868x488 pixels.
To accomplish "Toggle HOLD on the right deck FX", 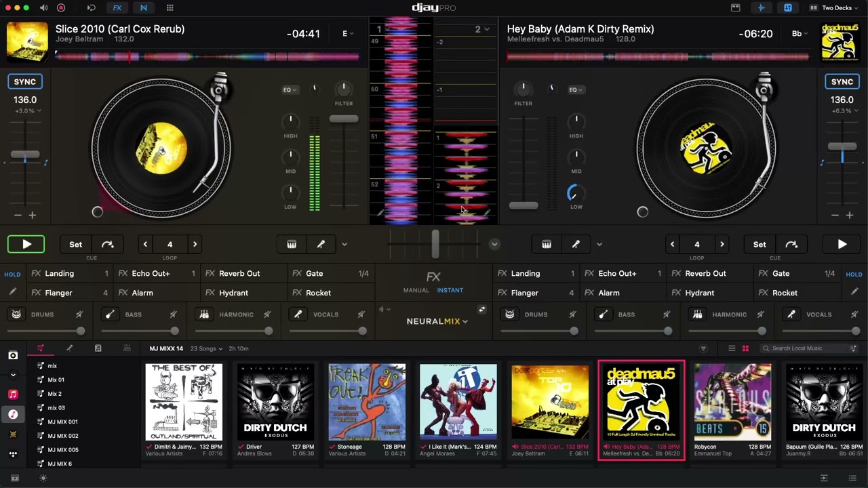I will click(854, 274).
